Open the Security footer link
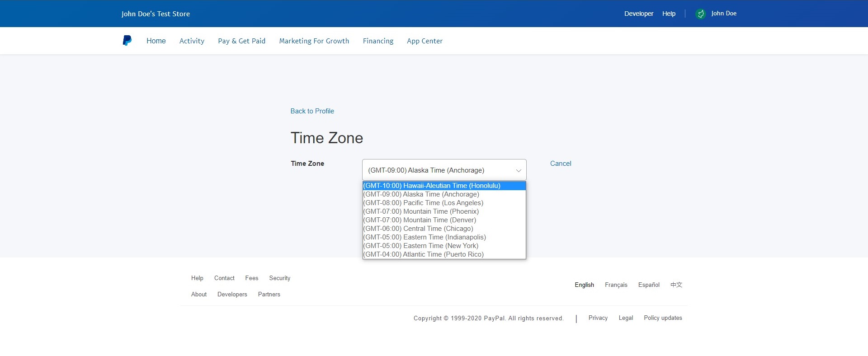Image resolution: width=868 pixels, height=356 pixels. [x=279, y=278]
